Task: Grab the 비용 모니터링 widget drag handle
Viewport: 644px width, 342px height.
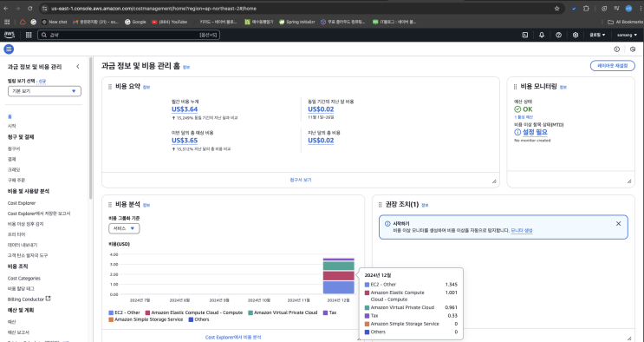Action: tap(515, 87)
